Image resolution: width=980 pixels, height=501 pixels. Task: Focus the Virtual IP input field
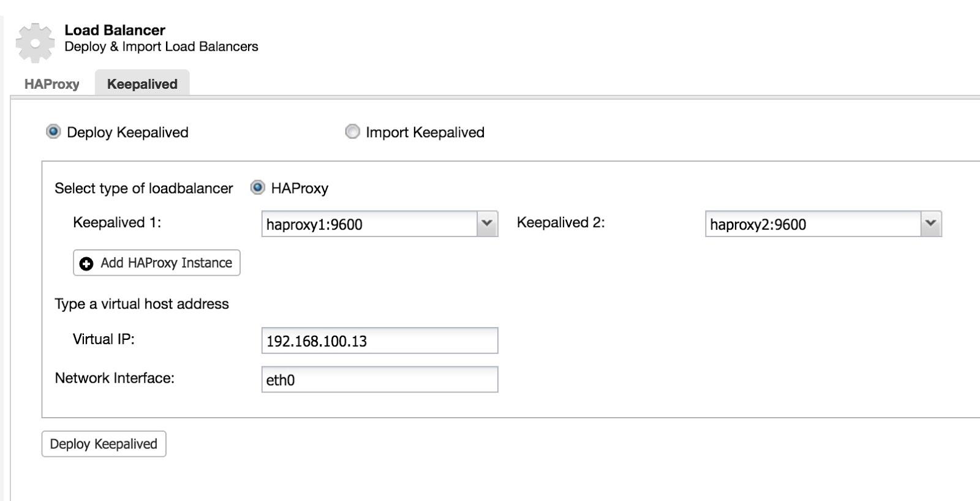[380, 341]
